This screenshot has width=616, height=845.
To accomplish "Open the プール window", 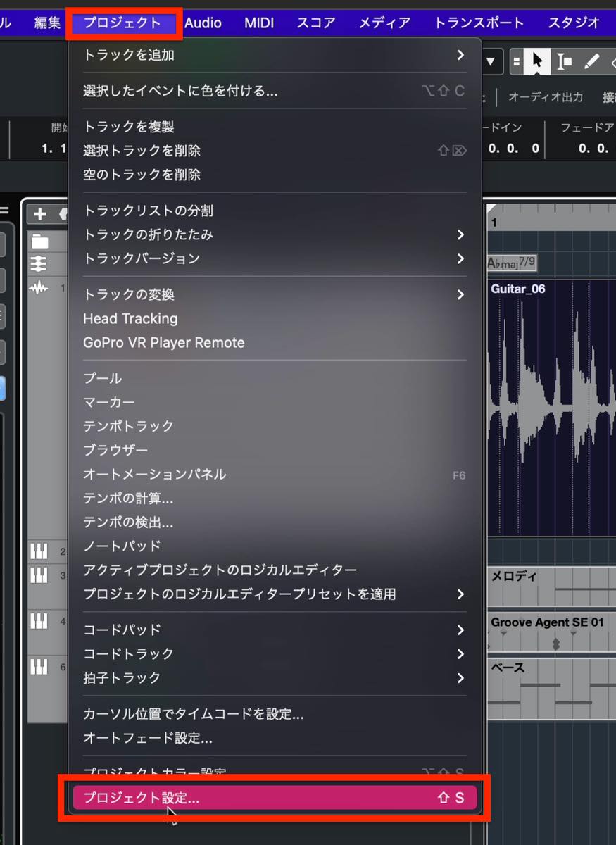I will [x=275, y=378].
